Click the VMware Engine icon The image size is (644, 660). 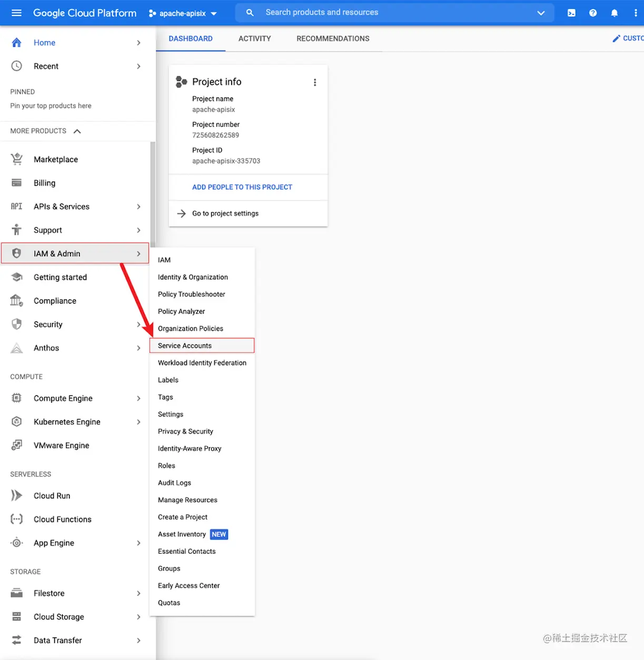click(17, 445)
